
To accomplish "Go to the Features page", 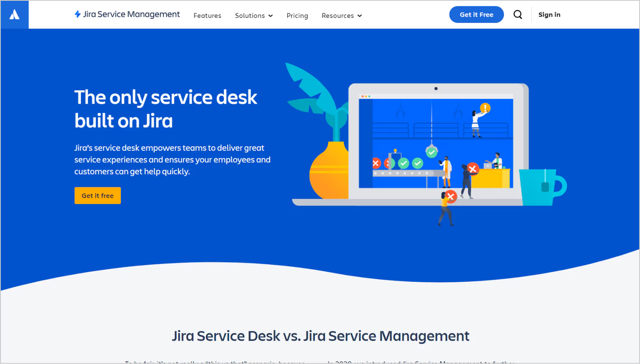I will [207, 16].
